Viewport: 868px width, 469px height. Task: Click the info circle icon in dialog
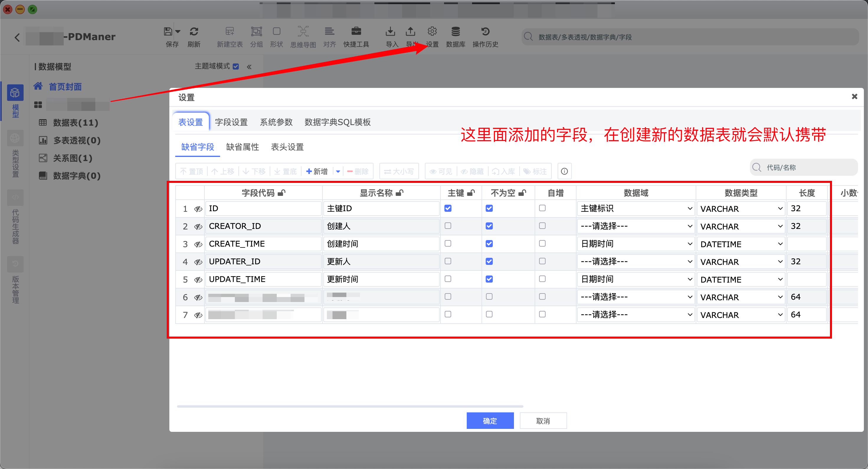coord(564,171)
